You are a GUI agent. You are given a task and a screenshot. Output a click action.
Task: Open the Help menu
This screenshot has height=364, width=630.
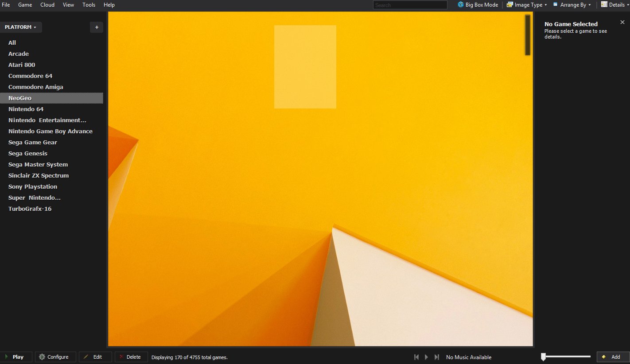[109, 5]
